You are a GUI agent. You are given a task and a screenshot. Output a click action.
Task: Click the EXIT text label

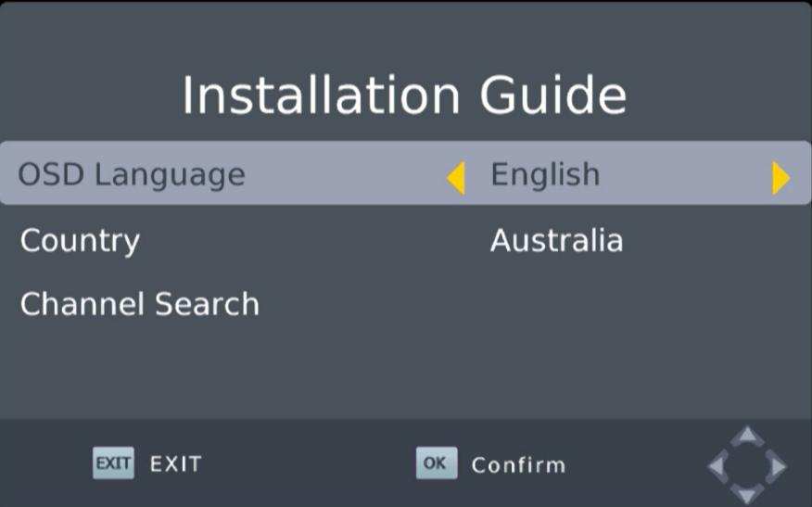(176, 464)
